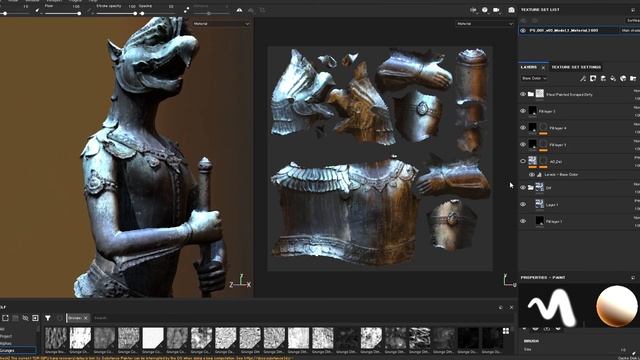This screenshot has height=360, width=640.
Task: Remove the Grunges filter tag with its X
Action: pos(86,318)
